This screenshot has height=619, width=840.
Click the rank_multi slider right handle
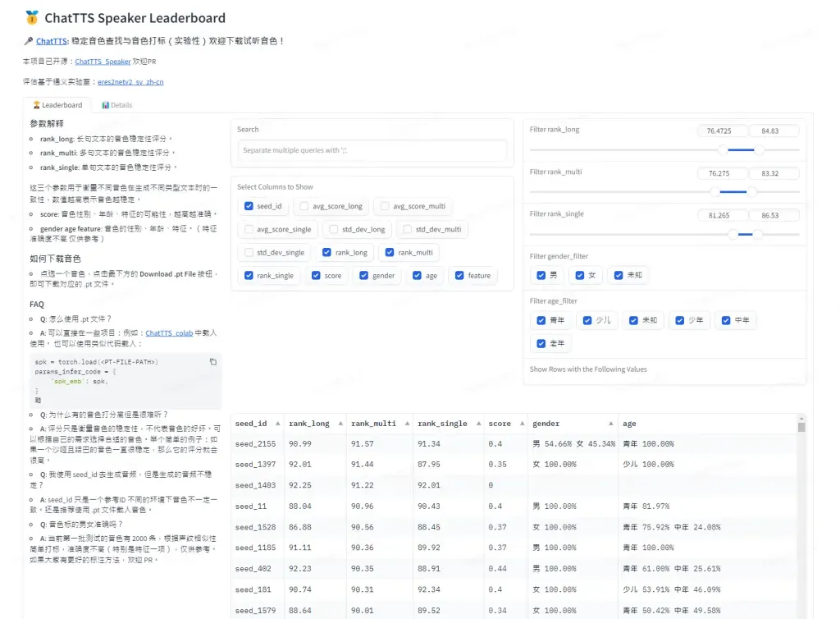tap(751, 191)
